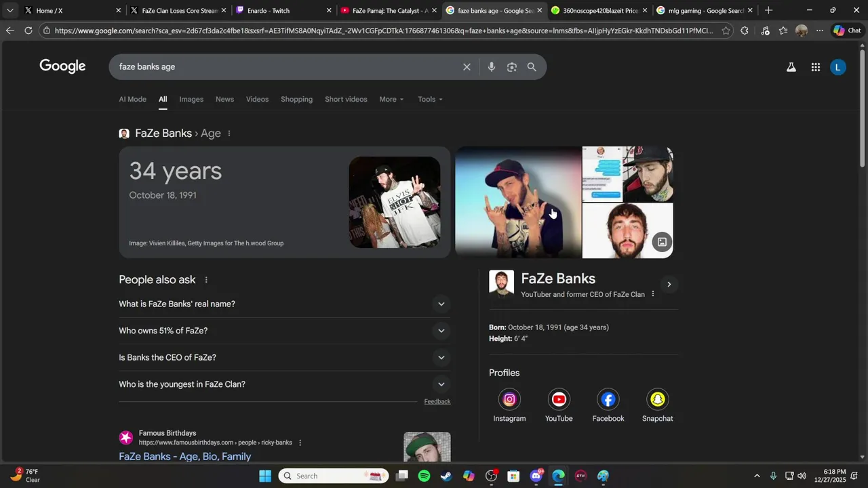The width and height of the screenshot is (868, 488).
Task: Open FaZe Banks Facebook profile
Action: coord(608,405)
